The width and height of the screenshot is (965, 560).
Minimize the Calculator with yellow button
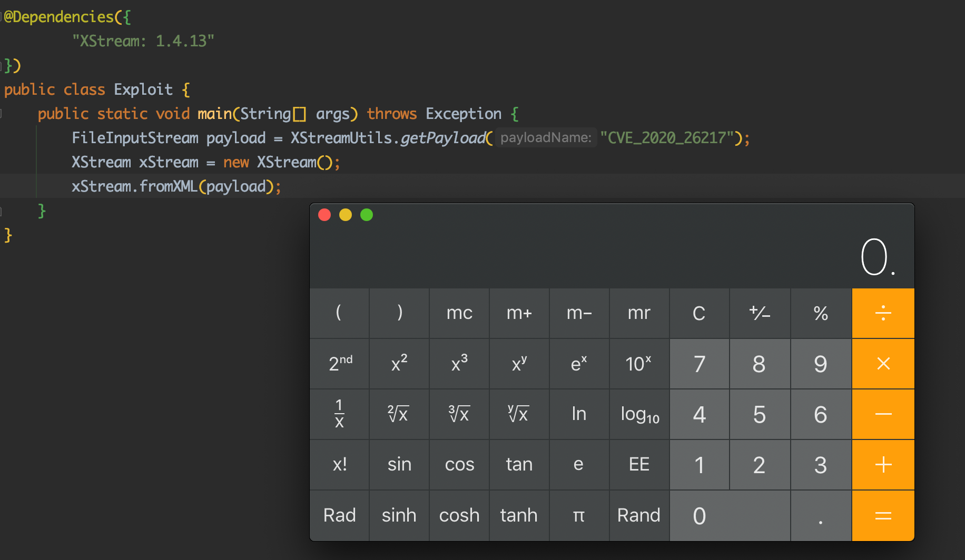(346, 215)
